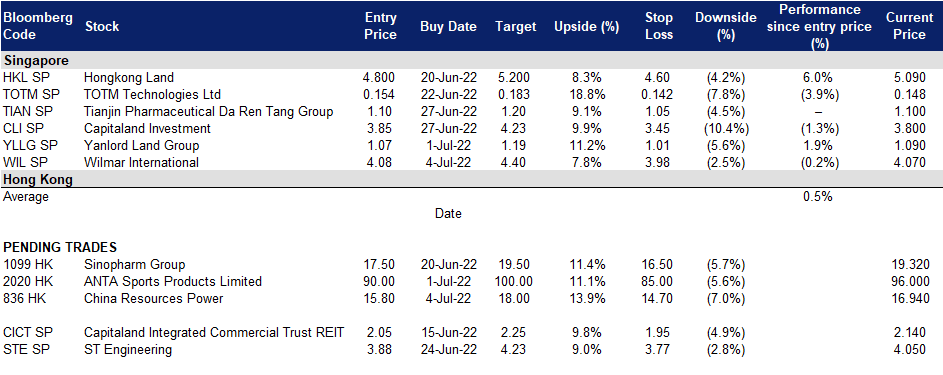Select the Bloomberg Code column header
943x375 pixels.
coord(38,26)
